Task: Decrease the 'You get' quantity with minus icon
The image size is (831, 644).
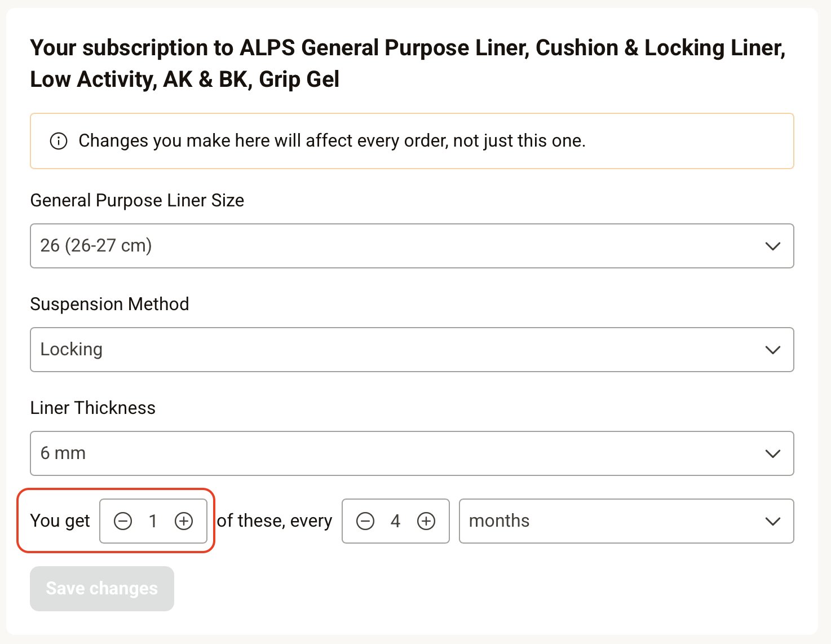Action: [123, 521]
